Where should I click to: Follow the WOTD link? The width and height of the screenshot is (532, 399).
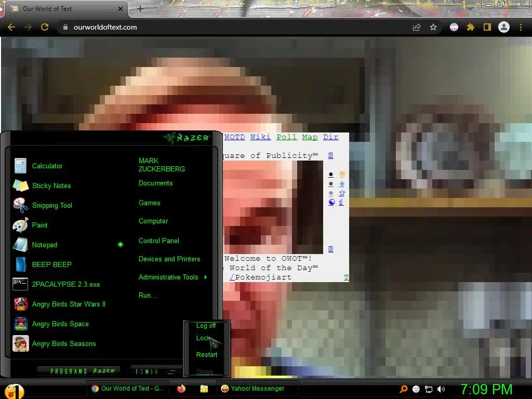pyautogui.click(x=234, y=137)
